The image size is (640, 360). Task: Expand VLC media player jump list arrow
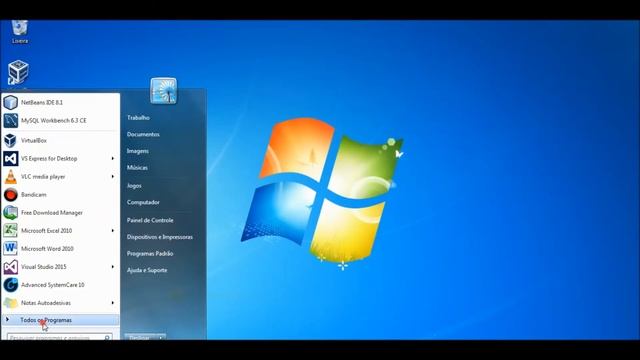[113, 177]
